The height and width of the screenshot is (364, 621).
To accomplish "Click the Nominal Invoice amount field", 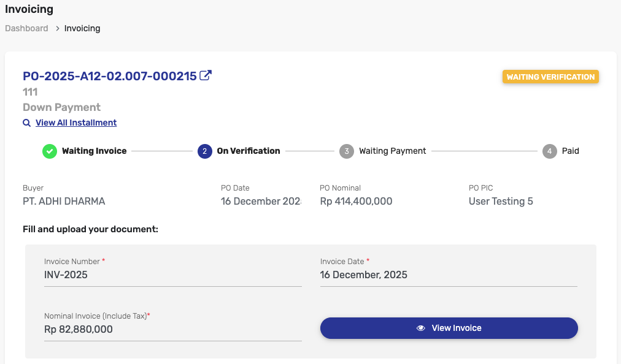I will pyautogui.click(x=172, y=329).
